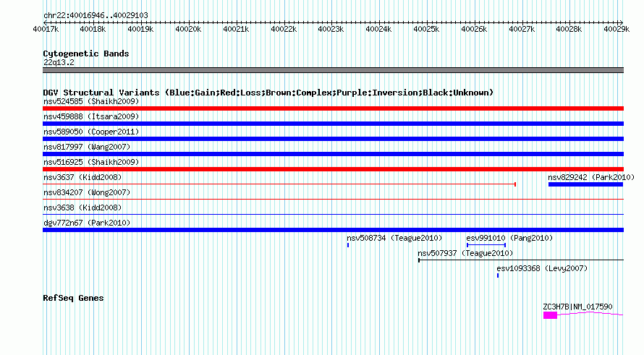The height and width of the screenshot is (355, 644).
Task: Click the 40017k ruler tick label
Action: click(x=46, y=29)
